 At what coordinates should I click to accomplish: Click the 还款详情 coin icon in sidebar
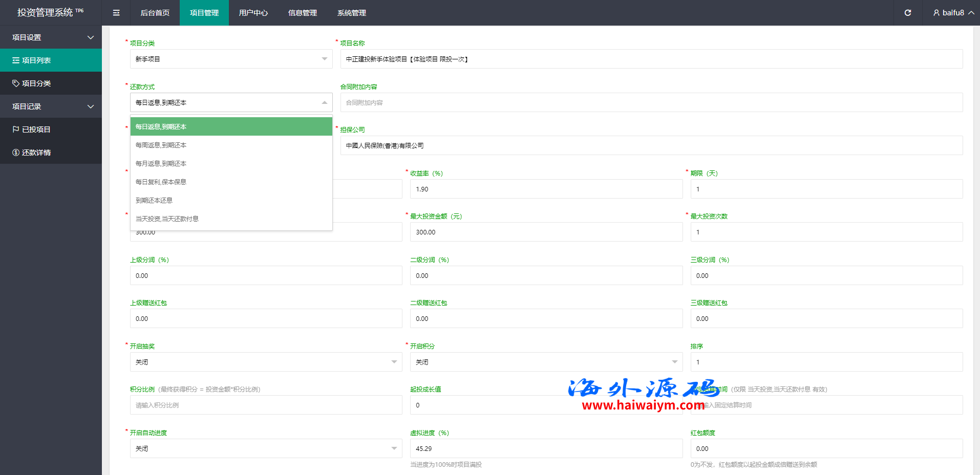coord(16,153)
